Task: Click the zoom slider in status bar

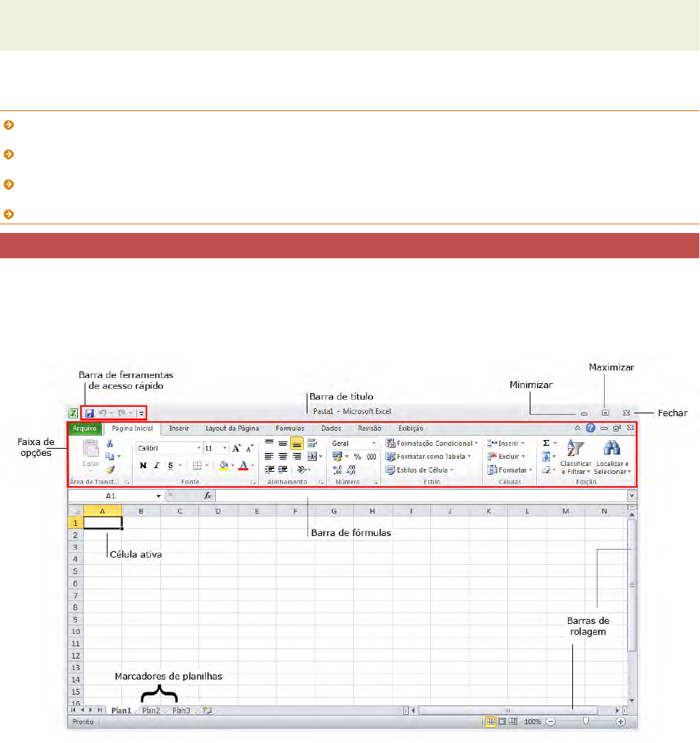Action: (x=586, y=721)
